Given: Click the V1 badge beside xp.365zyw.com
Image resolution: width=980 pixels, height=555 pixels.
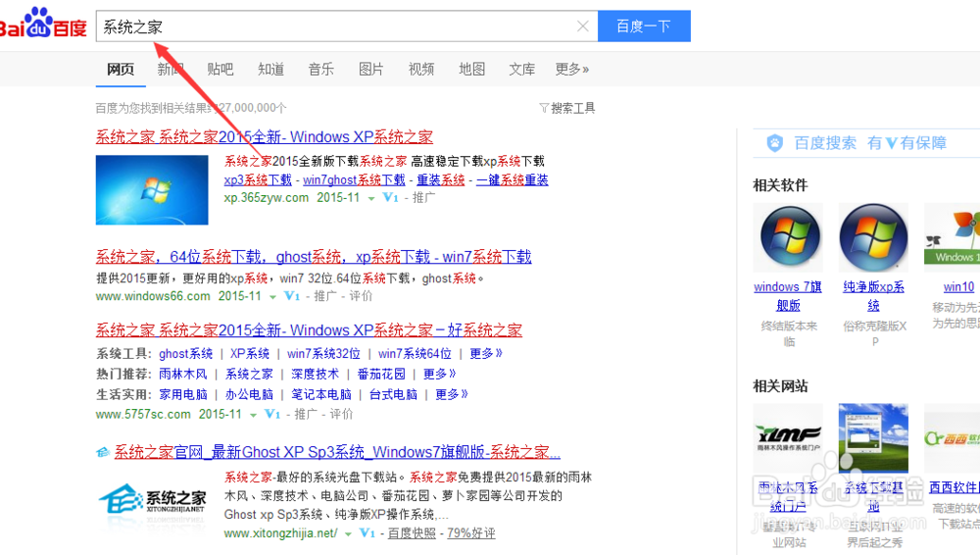Looking at the screenshot, I should 390,198.
